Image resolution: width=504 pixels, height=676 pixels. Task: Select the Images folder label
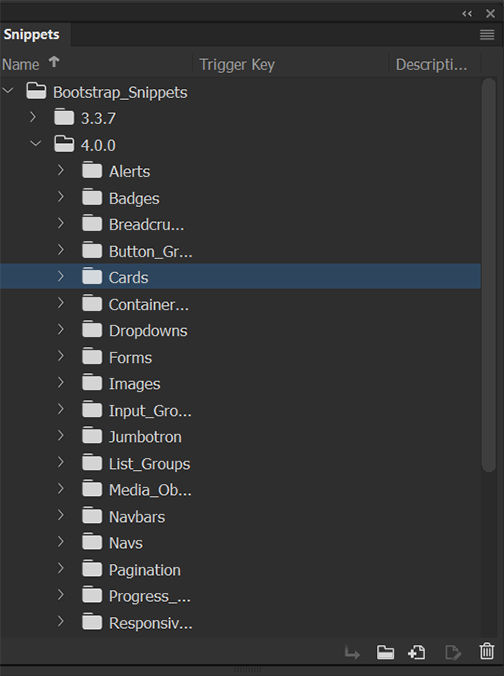[134, 384]
